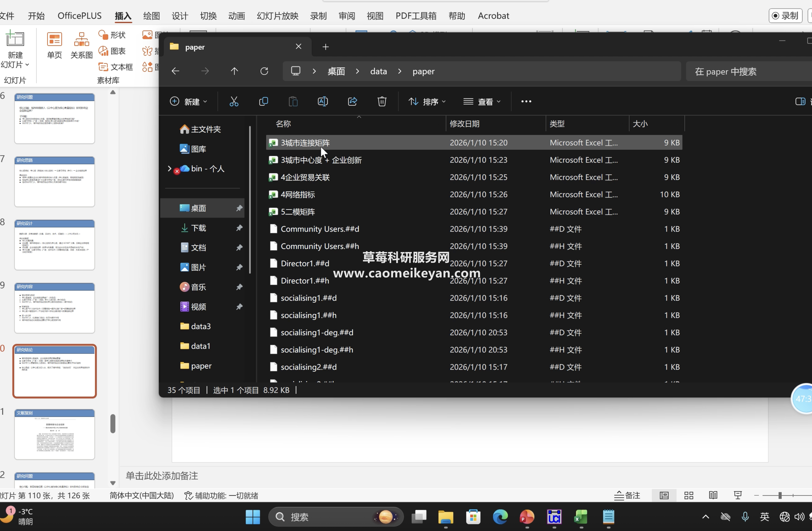Unpin 下载 from the sidebar
Image resolution: width=812 pixels, height=531 pixels.
point(240,228)
